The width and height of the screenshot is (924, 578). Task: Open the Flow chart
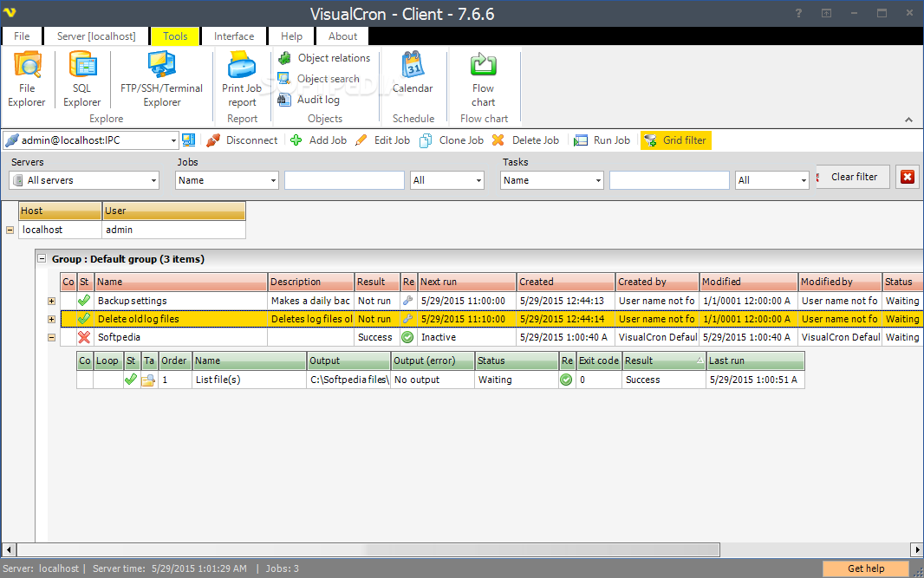(483, 80)
